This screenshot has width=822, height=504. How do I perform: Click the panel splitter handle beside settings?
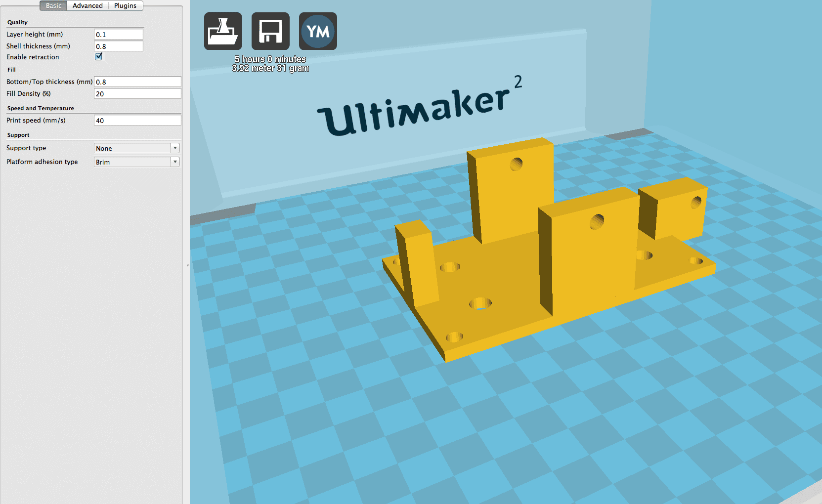(x=188, y=265)
